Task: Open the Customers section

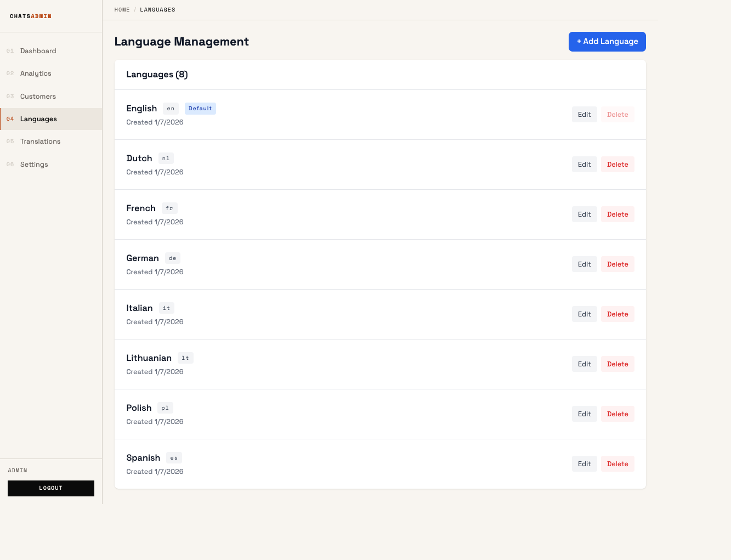Action: click(38, 96)
